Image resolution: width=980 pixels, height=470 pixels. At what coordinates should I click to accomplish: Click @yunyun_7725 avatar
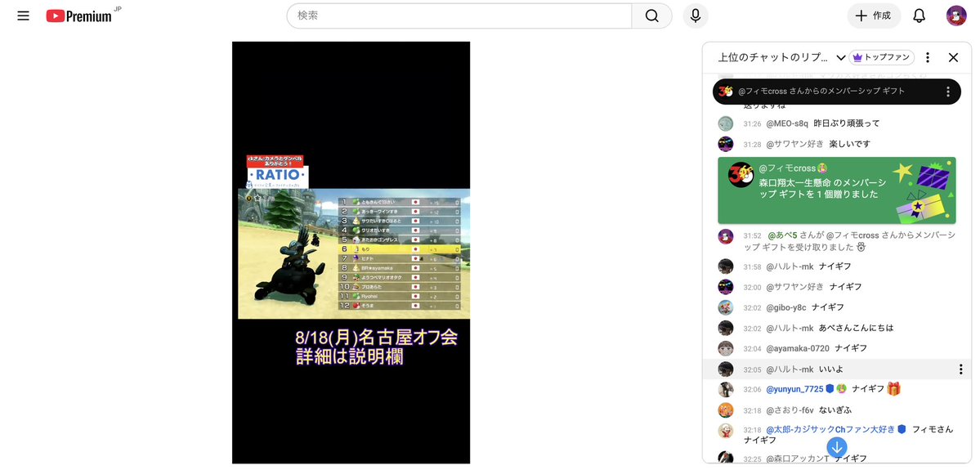(725, 389)
